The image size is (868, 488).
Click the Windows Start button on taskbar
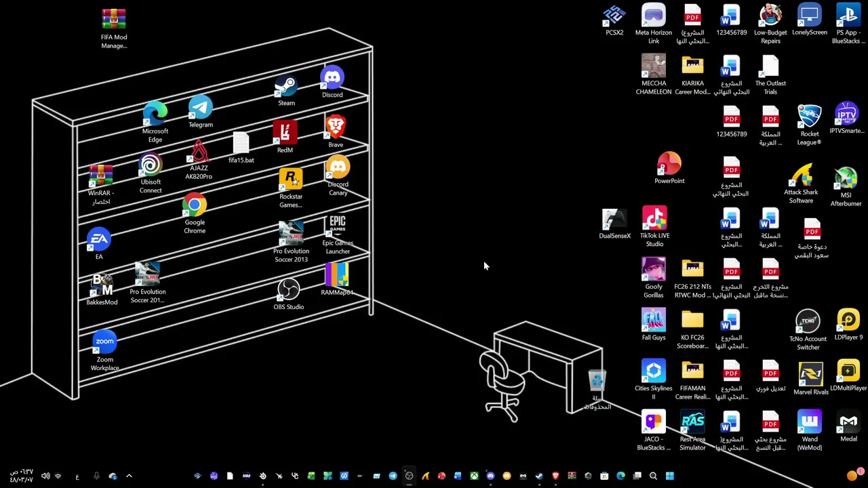tap(669, 476)
